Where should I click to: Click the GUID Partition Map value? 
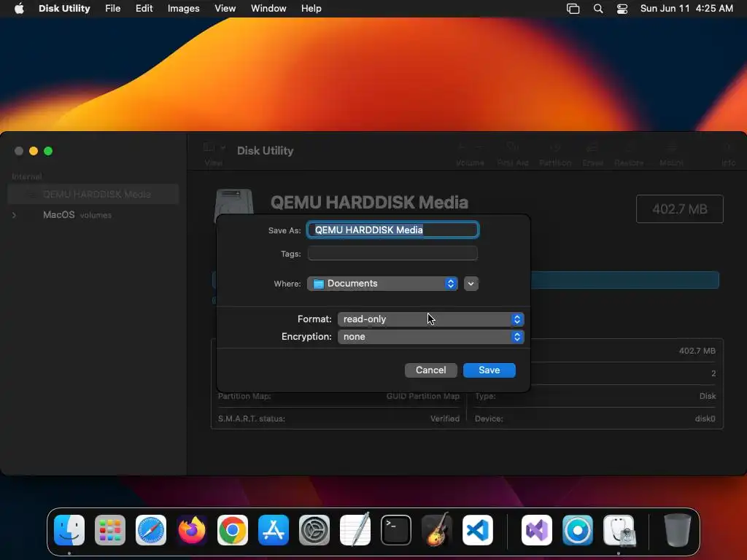(x=423, y=396)
